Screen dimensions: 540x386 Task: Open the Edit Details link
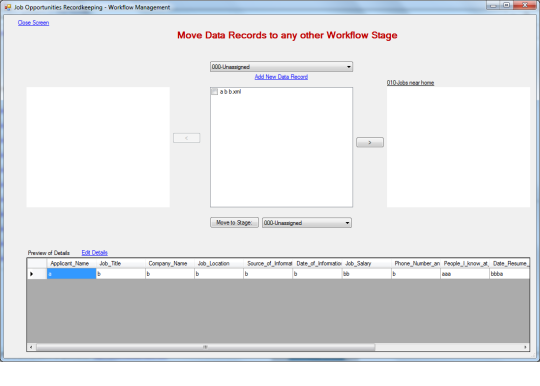coord(94,252)
